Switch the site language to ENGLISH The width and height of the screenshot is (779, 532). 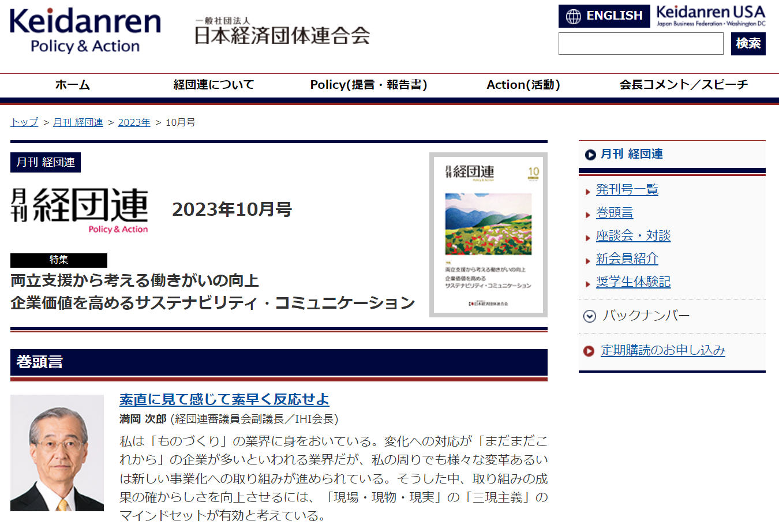[604, 16]
